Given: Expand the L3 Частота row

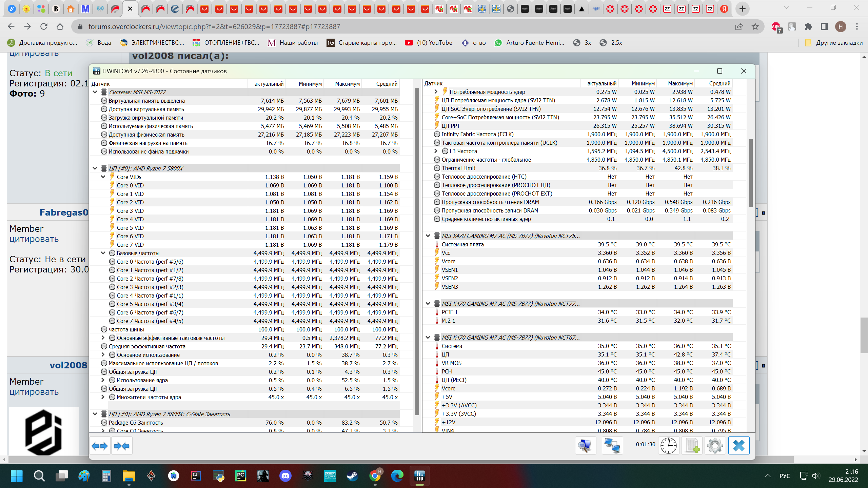Looking at the screenshot, I should point(436,151).
